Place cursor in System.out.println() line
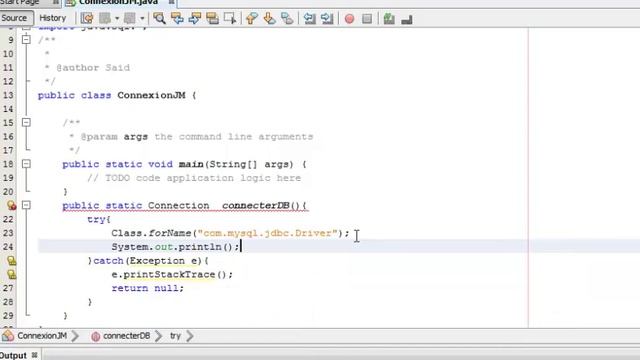The image size is (640, 360). [175, 247]
